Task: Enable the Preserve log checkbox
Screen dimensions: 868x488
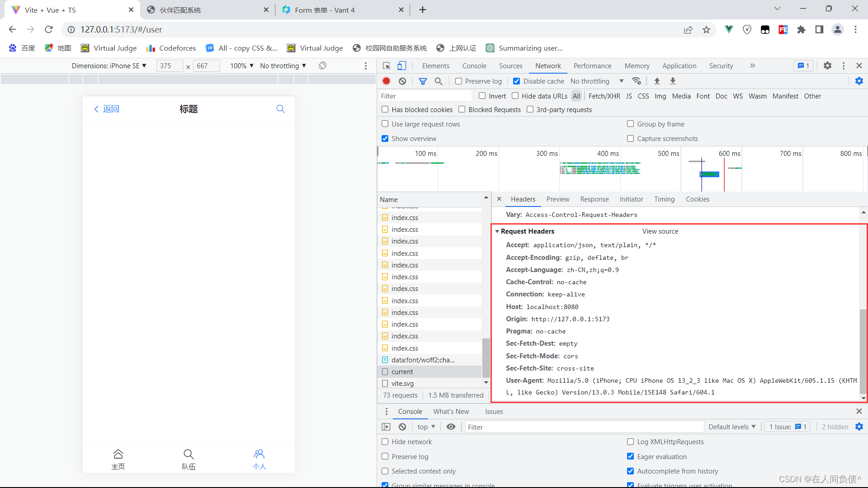Action: point(458,81)
